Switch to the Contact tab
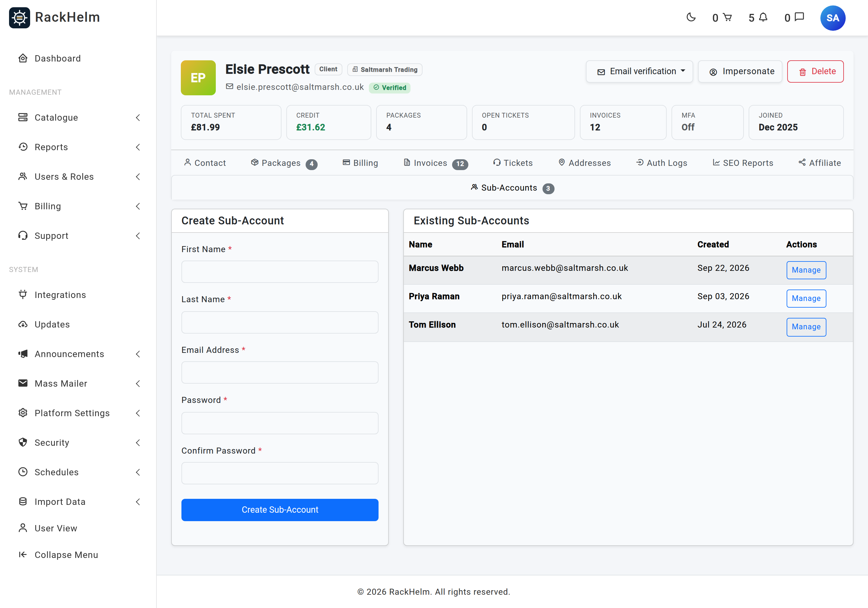868x608 pixels. tap(205, 163)
